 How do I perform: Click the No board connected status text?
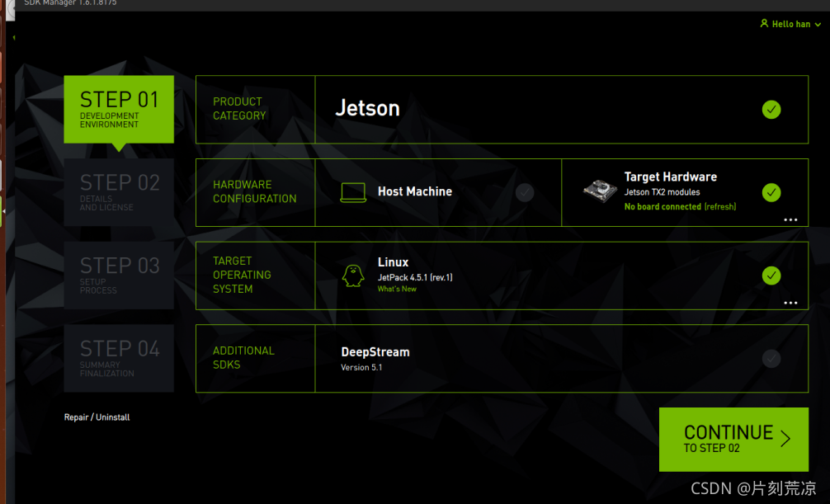663,206
